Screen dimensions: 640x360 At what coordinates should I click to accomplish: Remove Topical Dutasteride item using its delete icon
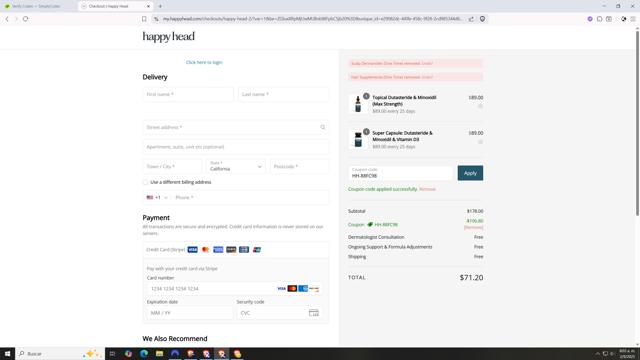click(x=480, y=107)
